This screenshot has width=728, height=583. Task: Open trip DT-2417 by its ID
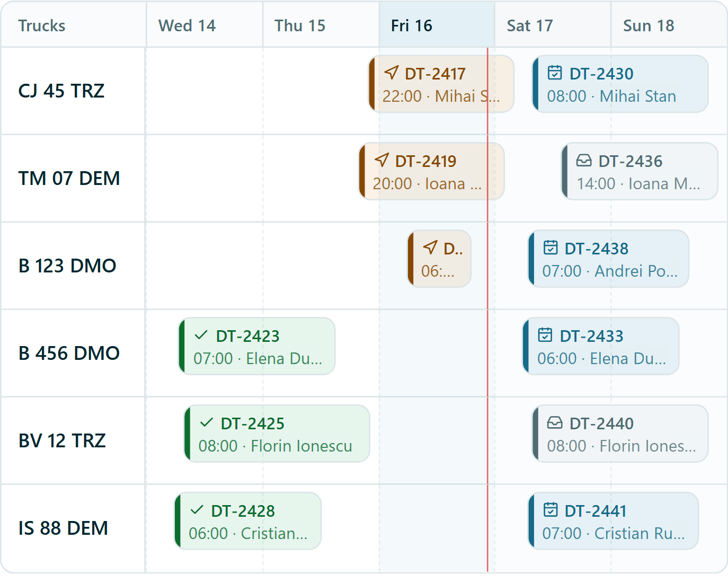click(x=435, y=74)
